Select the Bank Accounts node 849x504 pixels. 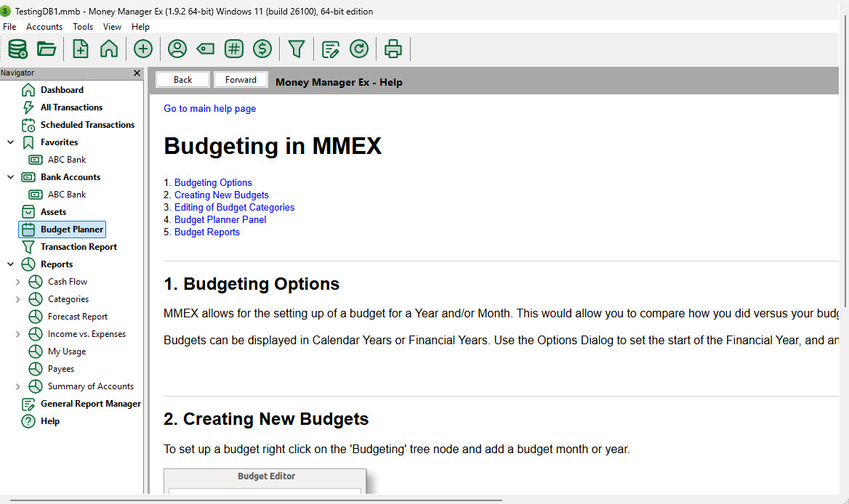coord(71,176)
